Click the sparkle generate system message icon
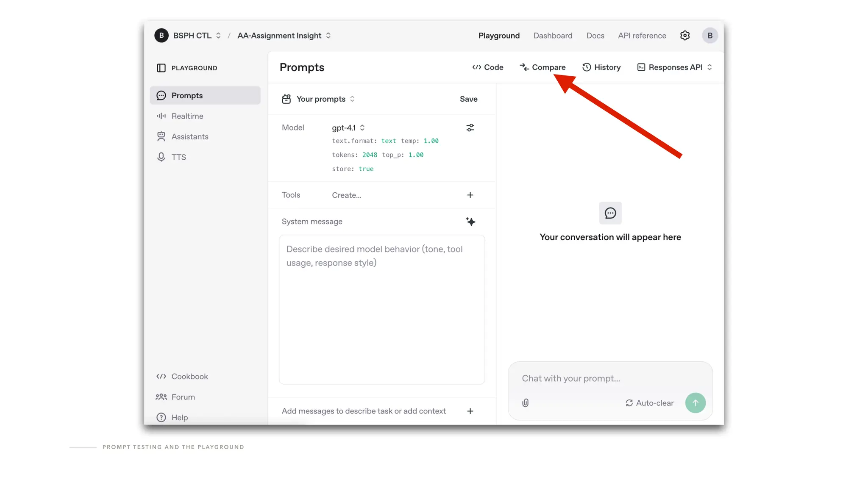This screenshot has height=488, width=868. click(x=470, y=222)
